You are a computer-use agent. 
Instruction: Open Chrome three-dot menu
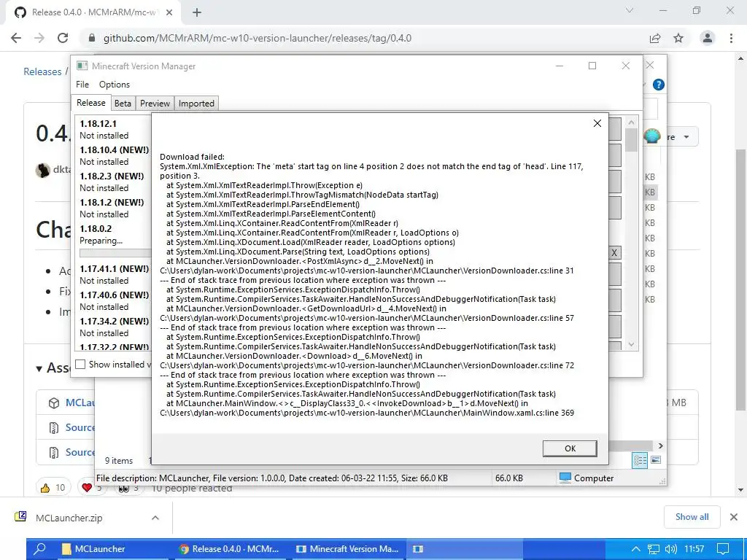(731, 38)
